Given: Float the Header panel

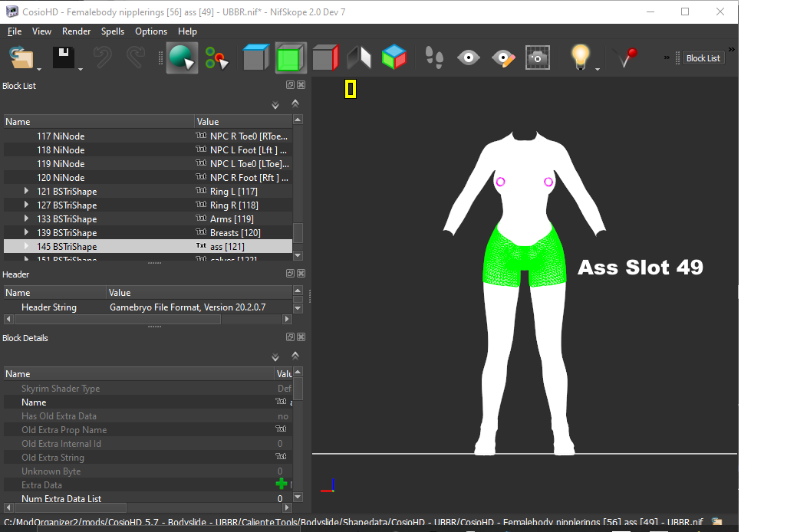Looking at the screenshot, I should click(x=290, y=274).
